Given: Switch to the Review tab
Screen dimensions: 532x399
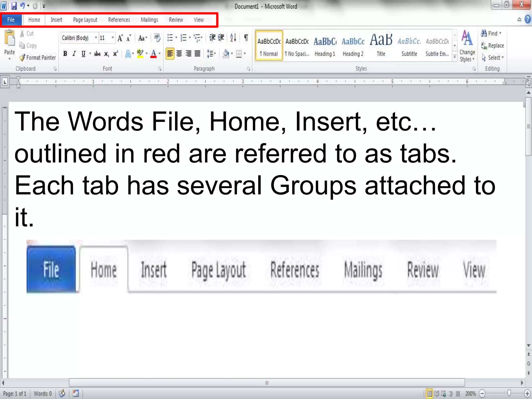Looking at the screenshot, I should [176, 20].
